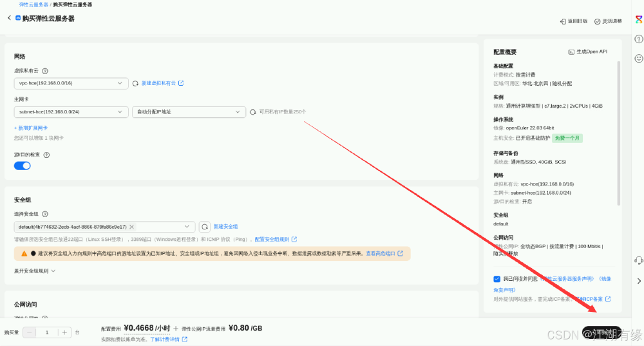Check the 我已阅读并同意 agreement checkbox
644x346 pixels.
(x=497, y=279)
